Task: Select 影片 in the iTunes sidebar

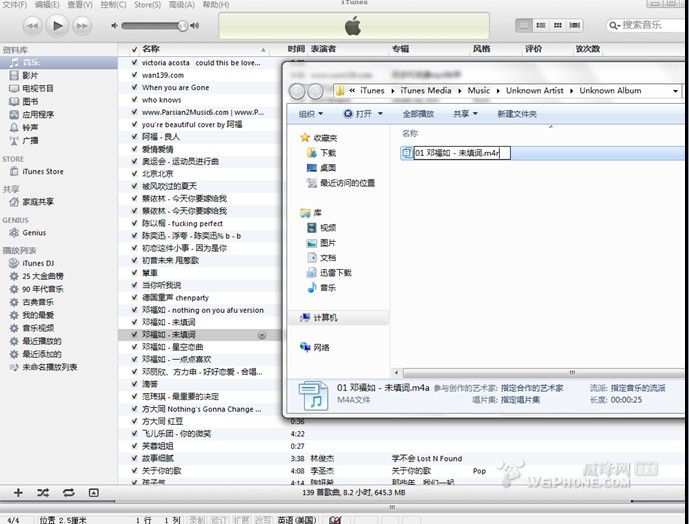Action: 30,76
